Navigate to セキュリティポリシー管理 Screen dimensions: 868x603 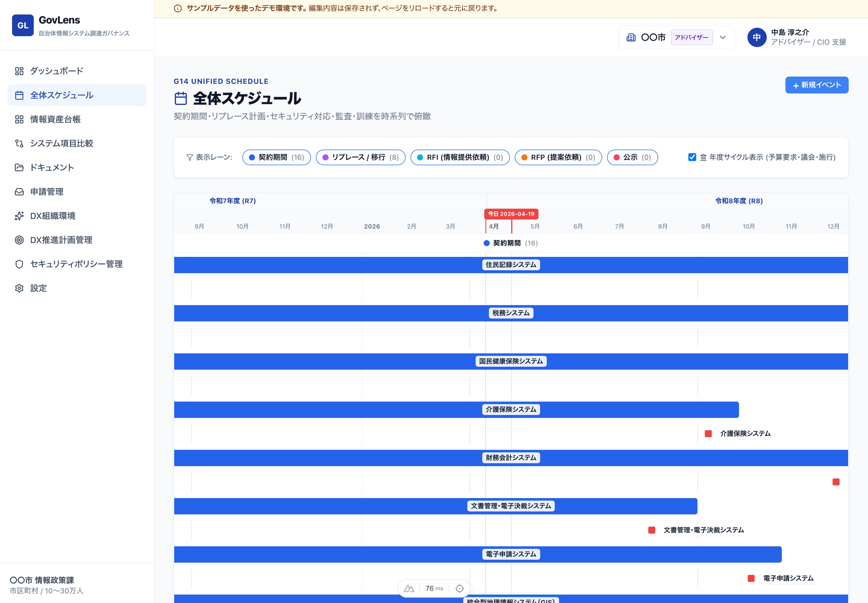(77, 264)
